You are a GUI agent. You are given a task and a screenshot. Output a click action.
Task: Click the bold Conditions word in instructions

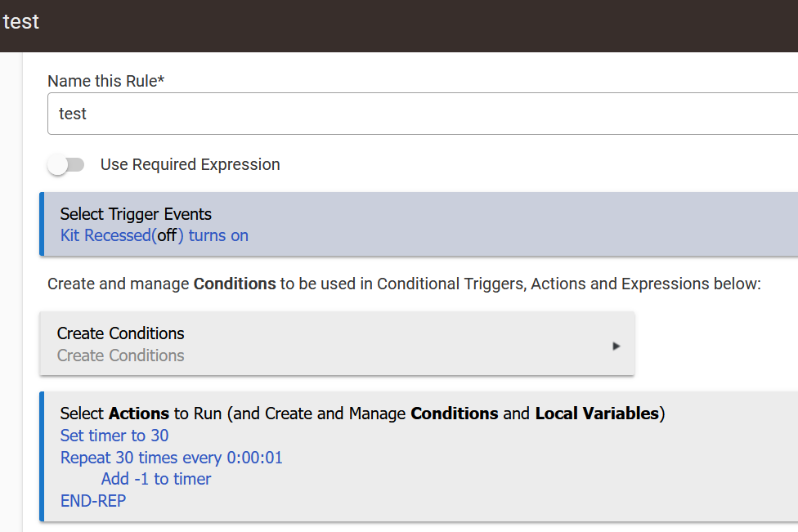(x=235, y=284)
